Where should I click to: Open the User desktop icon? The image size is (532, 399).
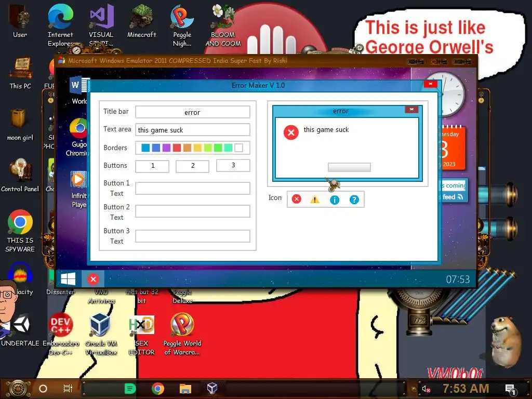(20, 21)
